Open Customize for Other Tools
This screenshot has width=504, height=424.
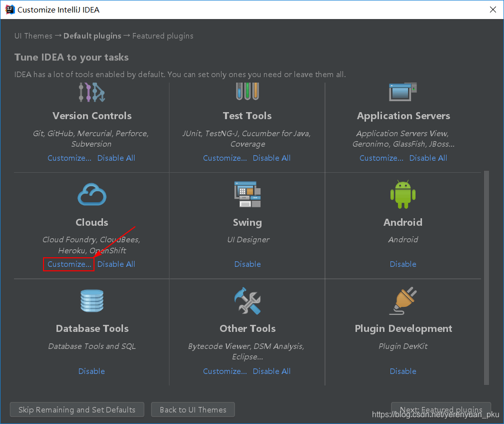click(225, 371)
